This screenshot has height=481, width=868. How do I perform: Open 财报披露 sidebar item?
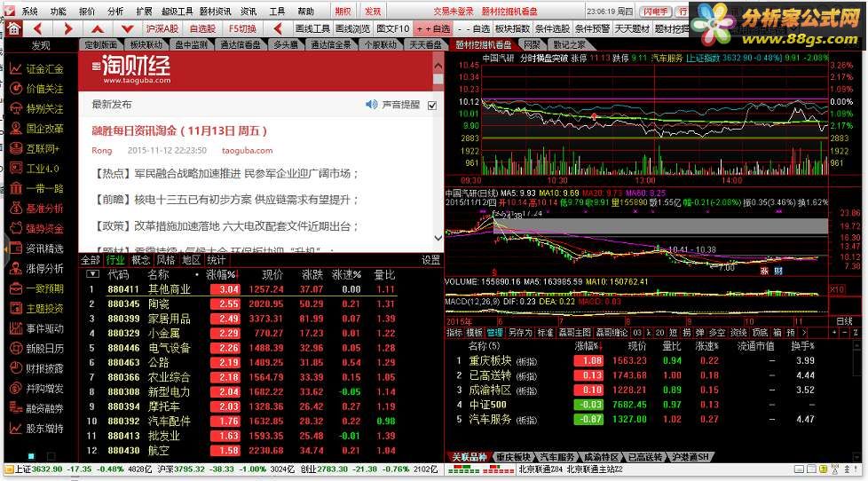(x=37, y=368)
